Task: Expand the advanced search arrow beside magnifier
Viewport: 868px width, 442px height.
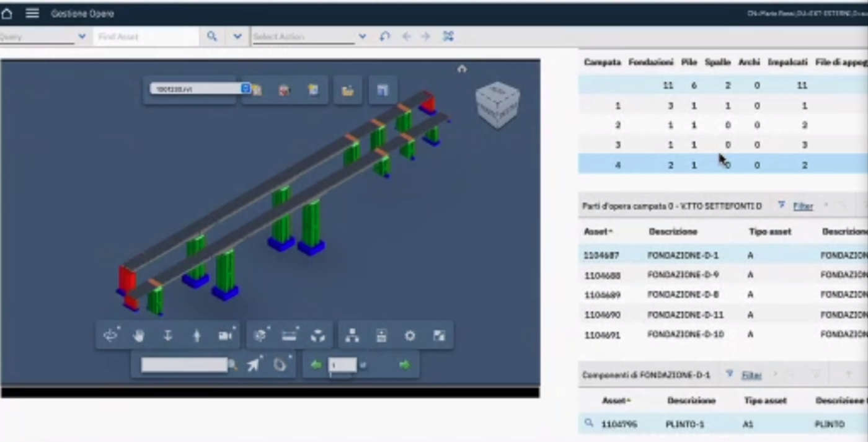Action: [x=237, y=37]
